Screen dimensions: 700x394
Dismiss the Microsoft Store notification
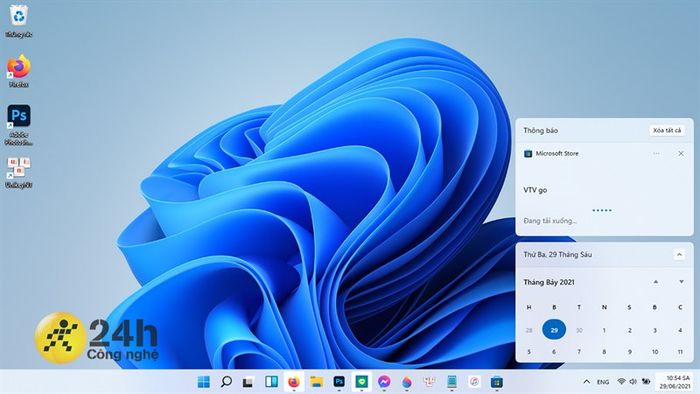point(681,153)
